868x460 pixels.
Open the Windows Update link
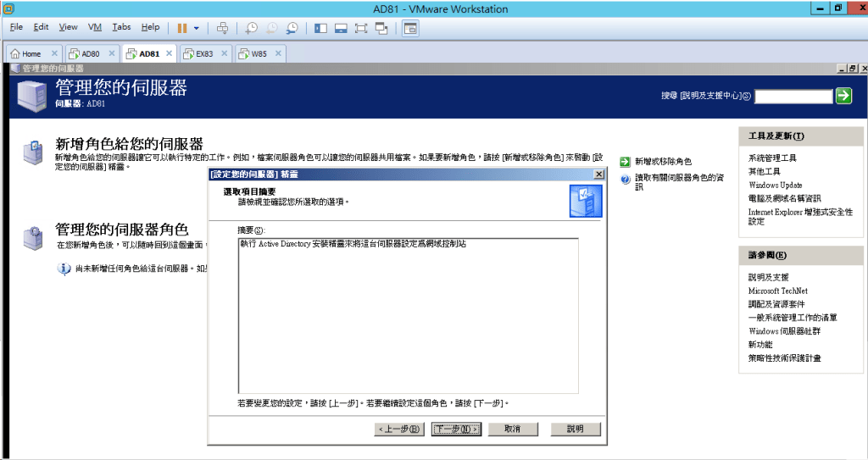775,185
